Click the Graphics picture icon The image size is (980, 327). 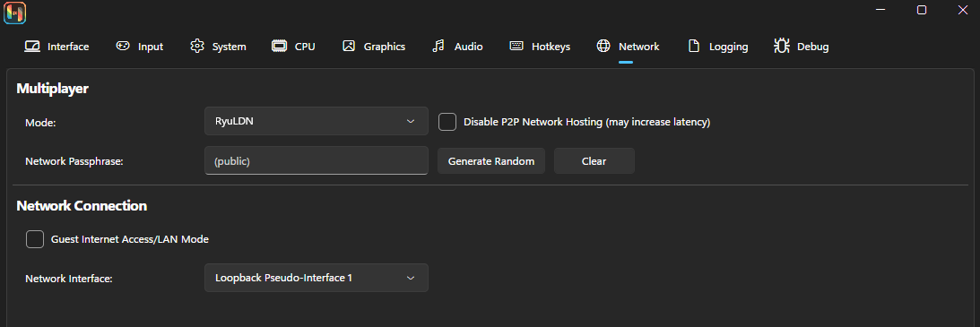349,47
